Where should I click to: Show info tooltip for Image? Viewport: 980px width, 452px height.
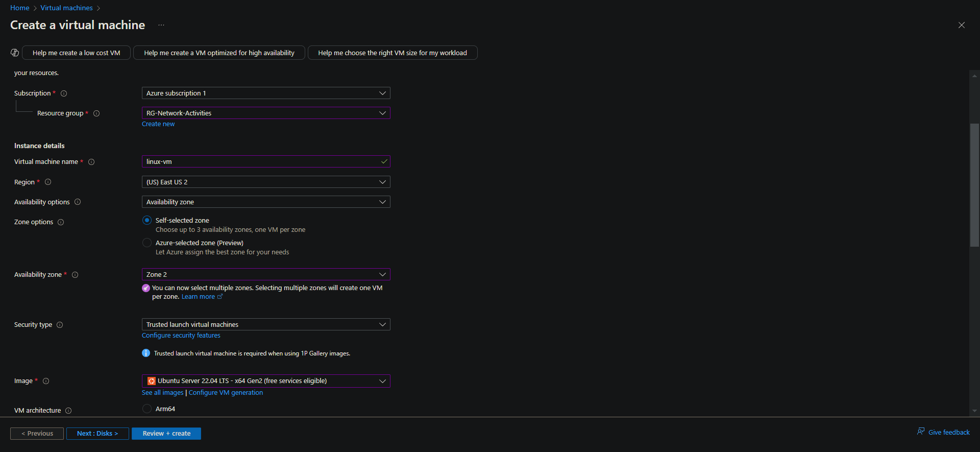(46, 381)
